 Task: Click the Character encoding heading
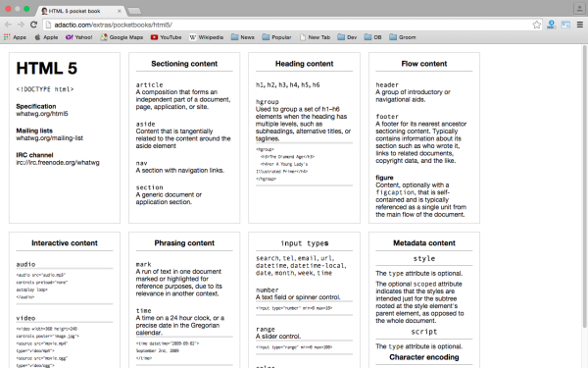pyautogui.click(x=424, y=357)
